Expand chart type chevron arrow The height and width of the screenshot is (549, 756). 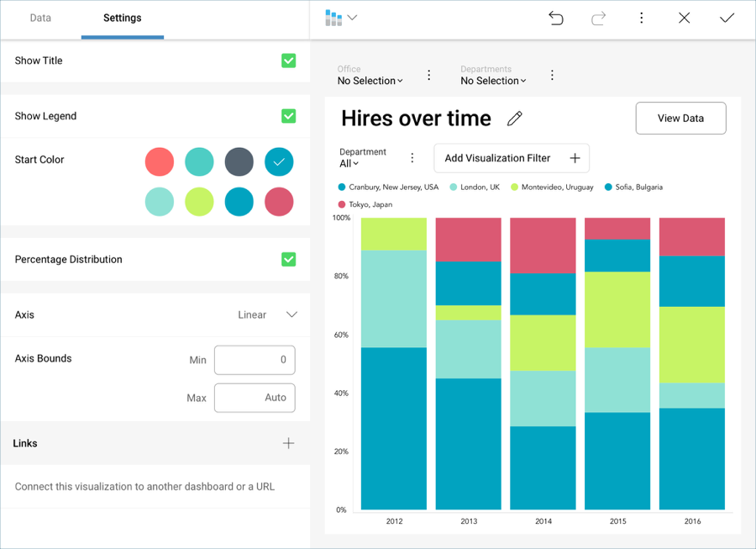pyautogui.click(x=353, y=18)
